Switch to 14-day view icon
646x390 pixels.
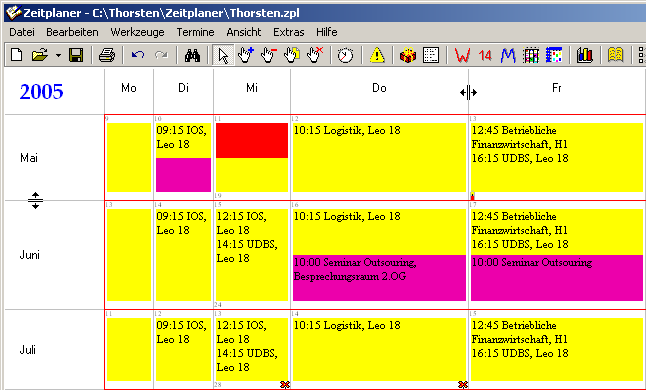point(485,55)
